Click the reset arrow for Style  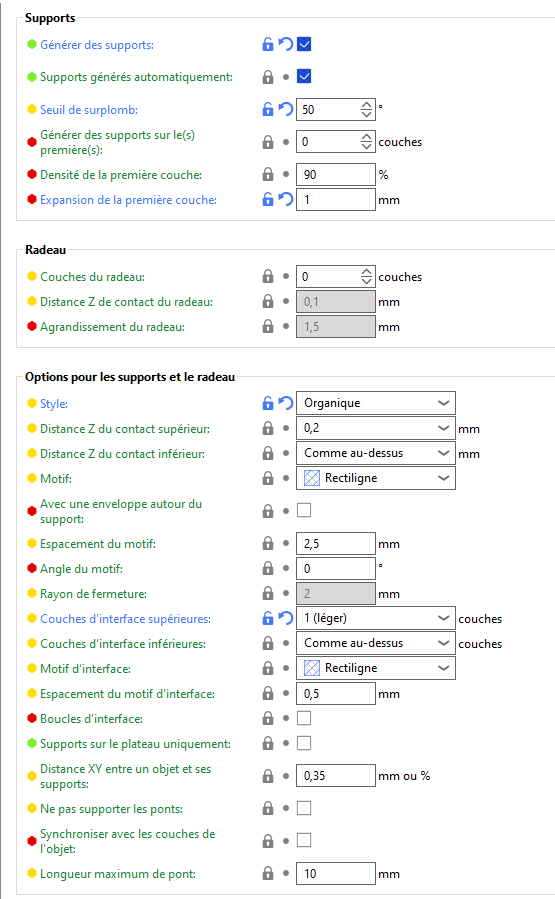(x=286, y=403)
